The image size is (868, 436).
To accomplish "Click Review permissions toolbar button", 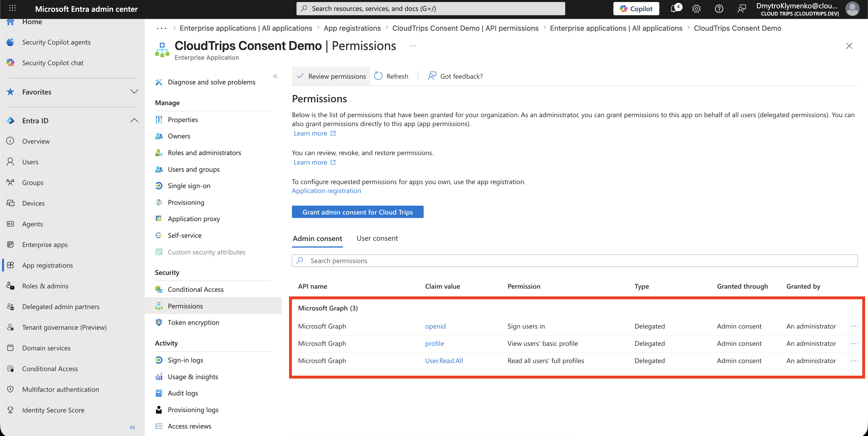I will click(x=331, y=76).
